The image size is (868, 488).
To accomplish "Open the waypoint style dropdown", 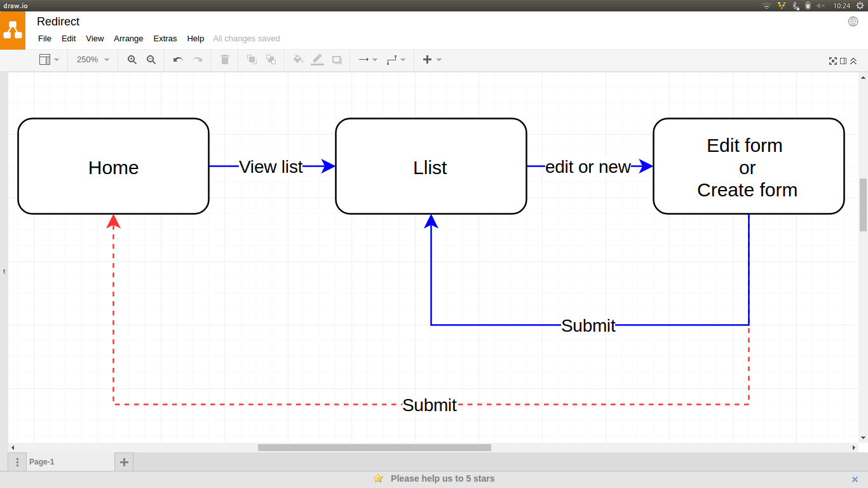I will (x=395, y=60).
